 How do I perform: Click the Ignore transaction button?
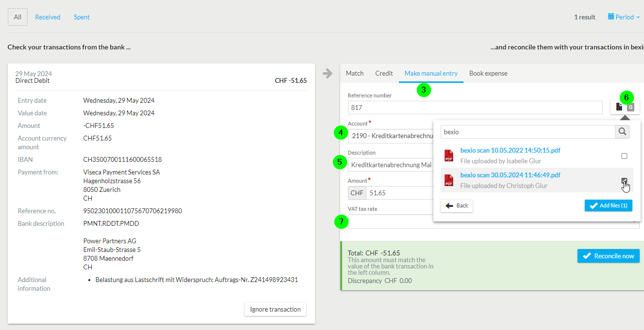pos(275,309)
